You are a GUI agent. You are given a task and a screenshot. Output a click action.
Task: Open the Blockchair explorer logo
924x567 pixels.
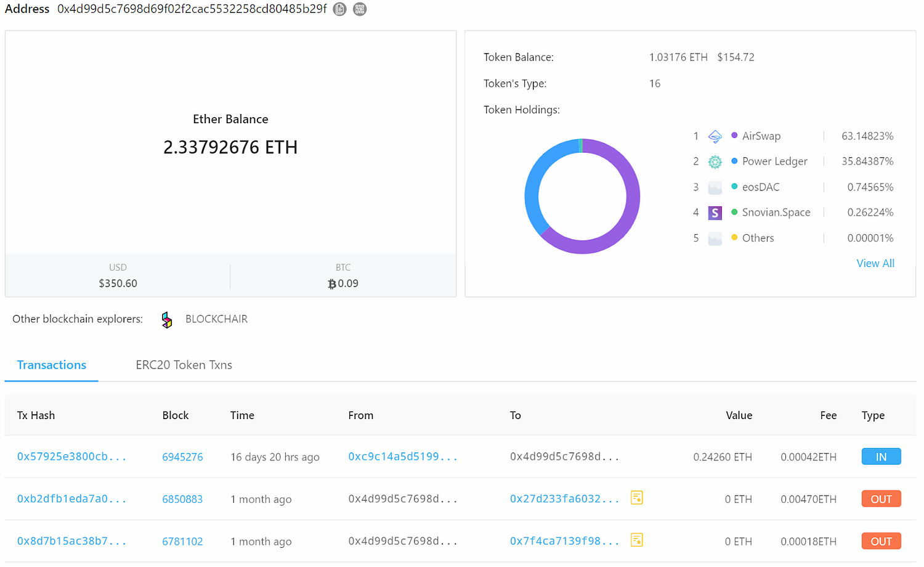coord(167,319)
